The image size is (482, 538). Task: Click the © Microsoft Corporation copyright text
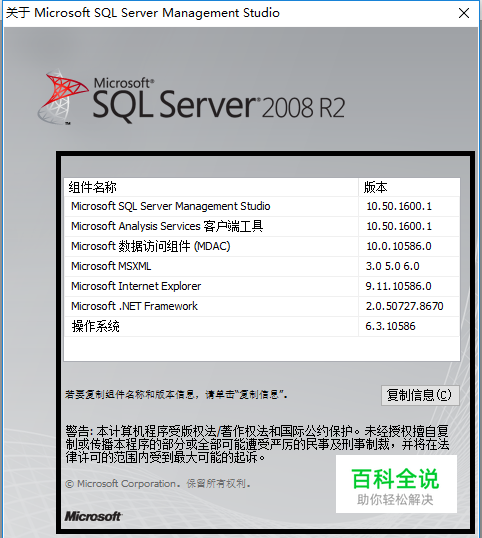click(157, 483)
